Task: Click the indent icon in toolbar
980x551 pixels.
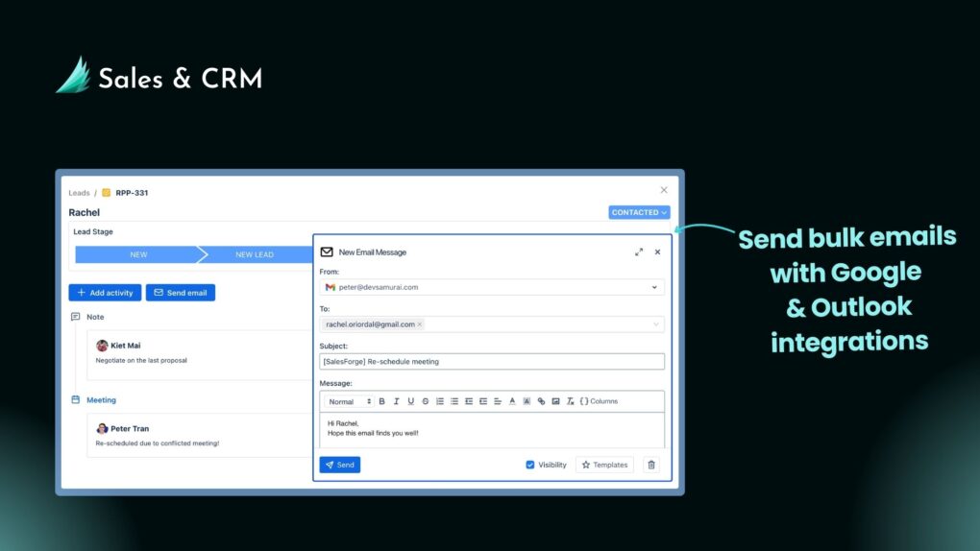Action: (x=483, y=401)
